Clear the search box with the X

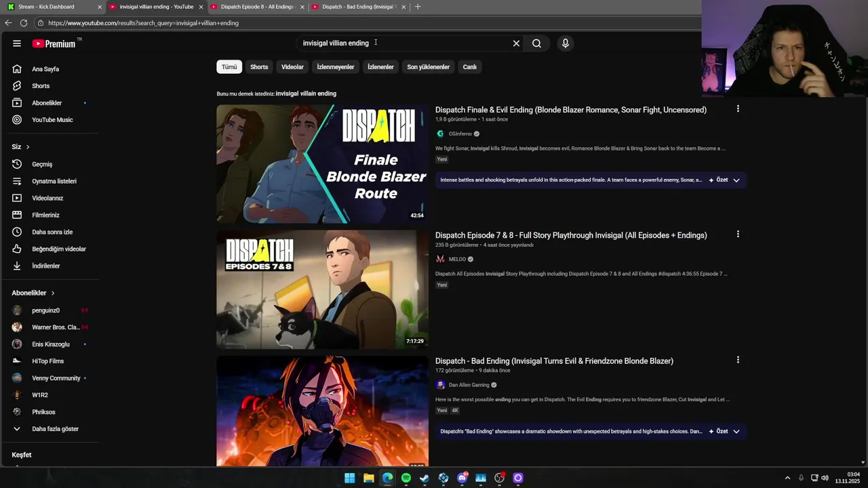[x=516, y=43]
